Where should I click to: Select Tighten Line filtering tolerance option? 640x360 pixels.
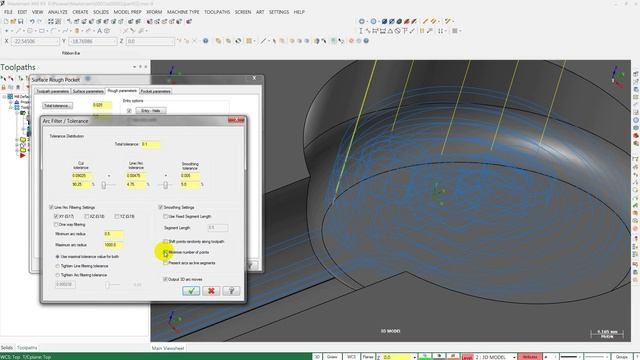pyautogui.click(x=58, y=266)
